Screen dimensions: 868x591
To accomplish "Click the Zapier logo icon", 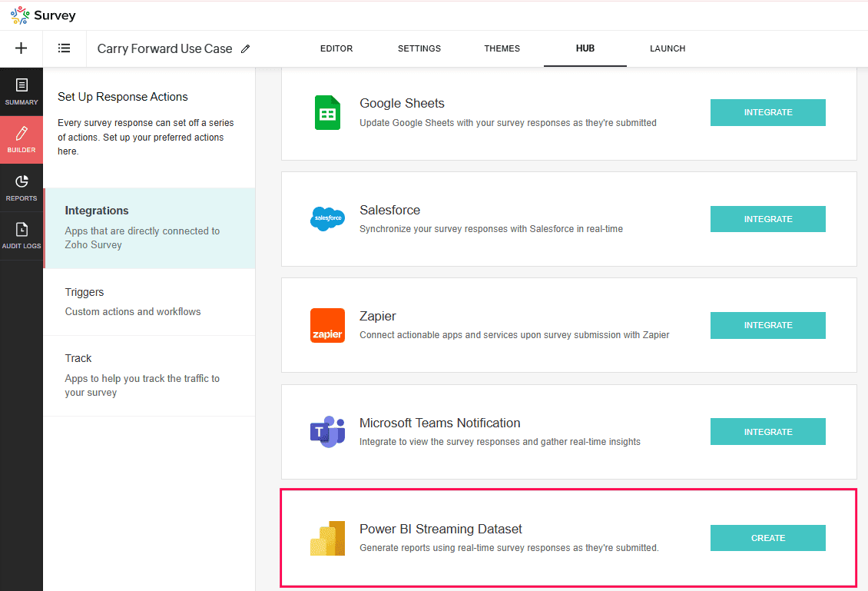I will [x=327, y=325].
